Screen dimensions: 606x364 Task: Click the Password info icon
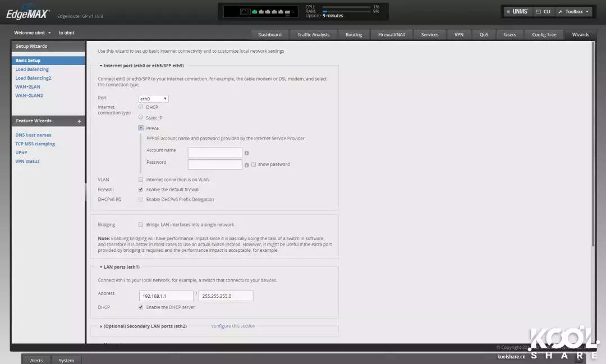click(x=246, y=165)
